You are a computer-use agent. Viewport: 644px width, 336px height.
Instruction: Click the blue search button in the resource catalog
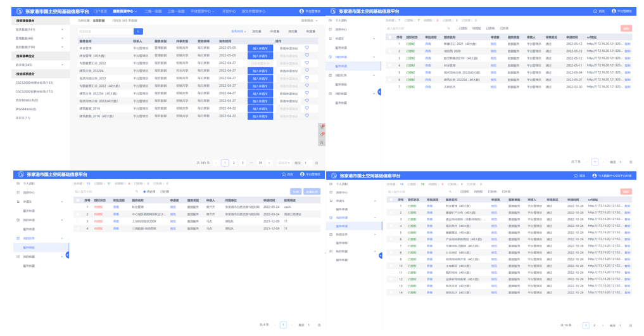tap(137, 31)
